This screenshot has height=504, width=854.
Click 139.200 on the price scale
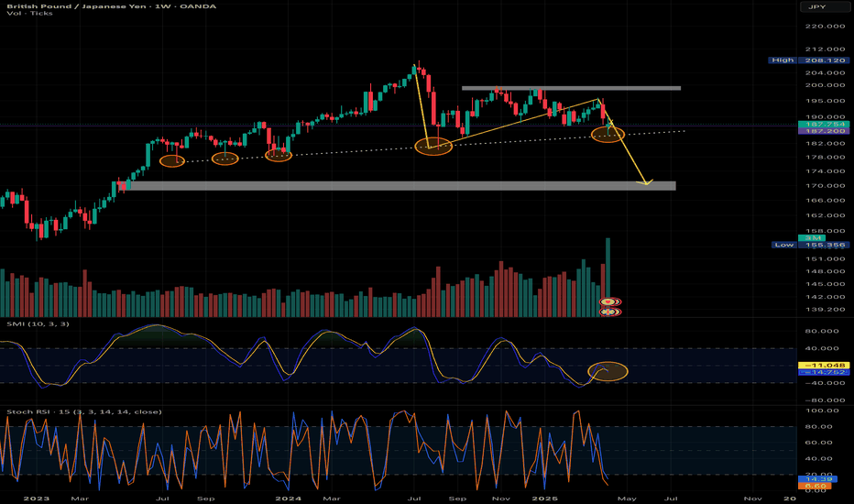click(825, 310)
